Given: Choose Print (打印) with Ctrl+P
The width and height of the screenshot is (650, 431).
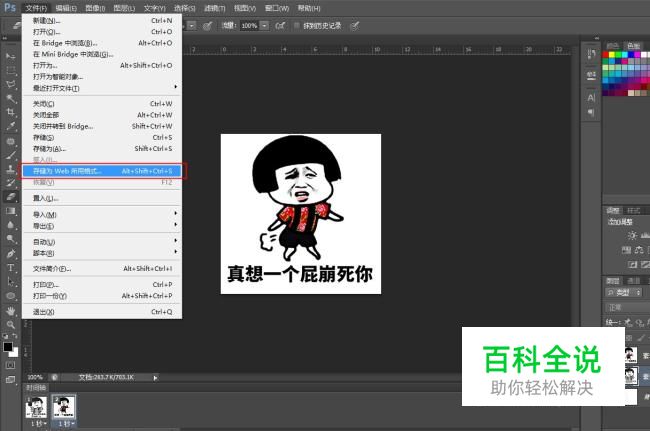Looking at the screenshot, I should (102, 284).
